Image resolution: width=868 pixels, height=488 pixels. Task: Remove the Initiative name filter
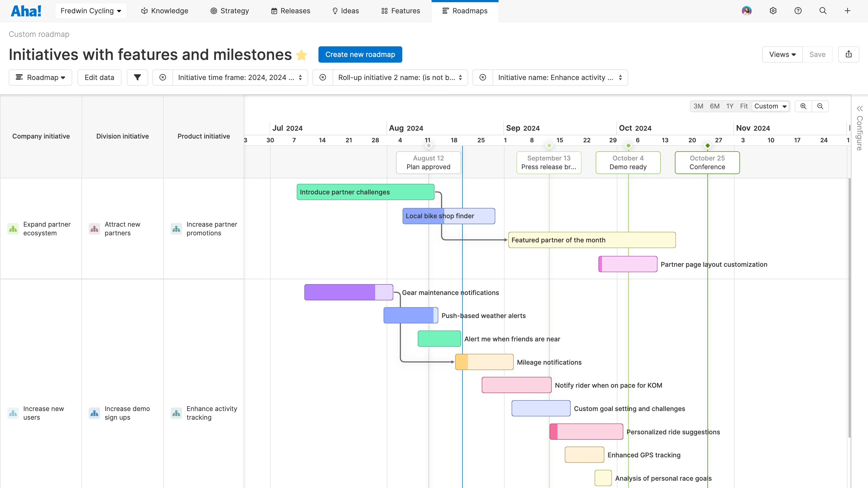[483, 78]
